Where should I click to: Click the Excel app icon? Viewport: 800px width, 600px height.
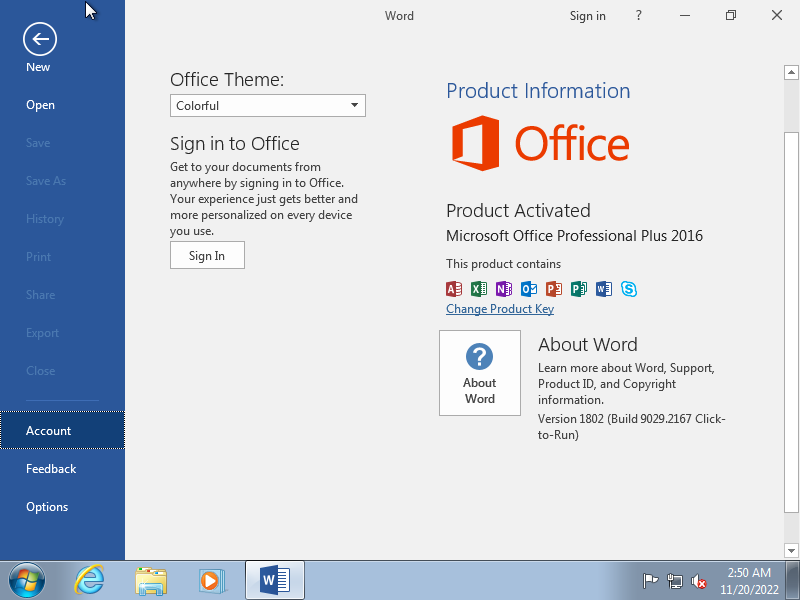tap(479, 289)
